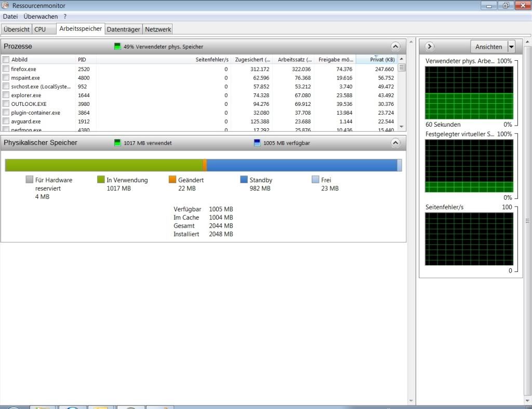532x409 pixels.
Task: Toggle the select-all 'Abbild' header checkbox
Action: [x=6, y=60]
